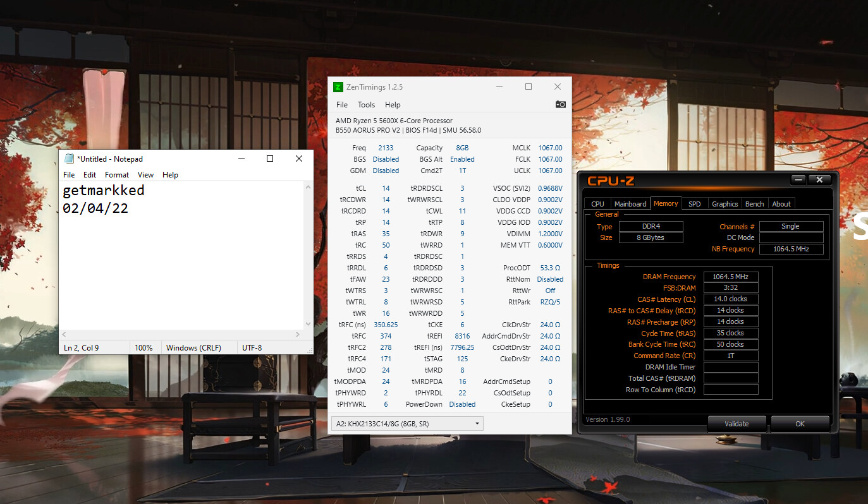Viewport: 868px width, 504px height.
Task: Maximize the Notepad window
Action: pyautogui.click(x=270, y=159)
